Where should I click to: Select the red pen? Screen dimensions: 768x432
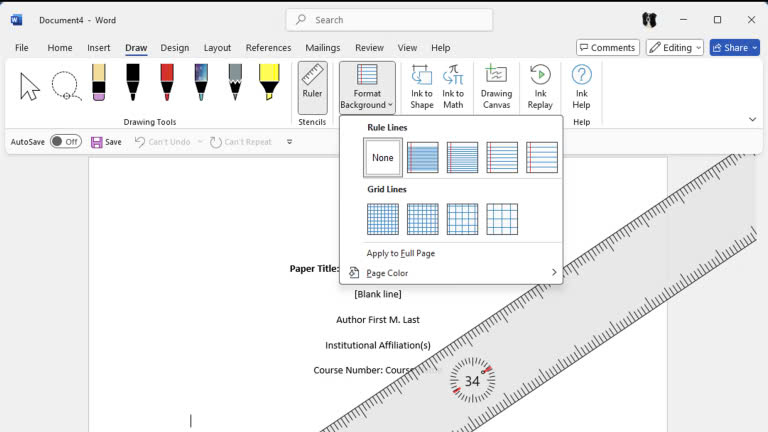pos(167,83)
